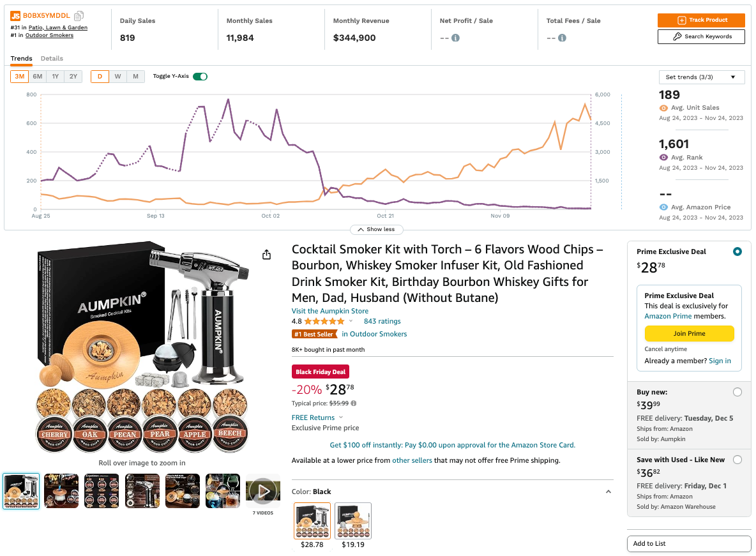This screenshot has height=556, width=756.
Task: Collapse the chart with Show less
Action: pos(376,229)
